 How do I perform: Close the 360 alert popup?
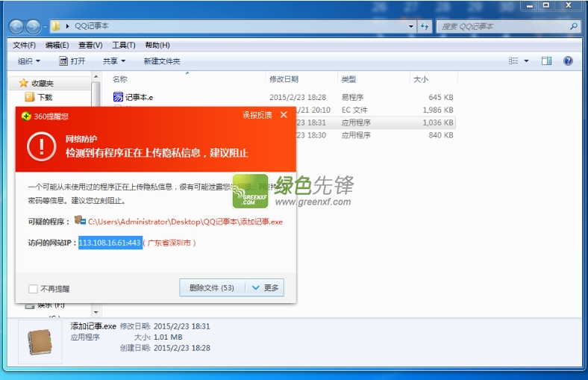[284, 115]
